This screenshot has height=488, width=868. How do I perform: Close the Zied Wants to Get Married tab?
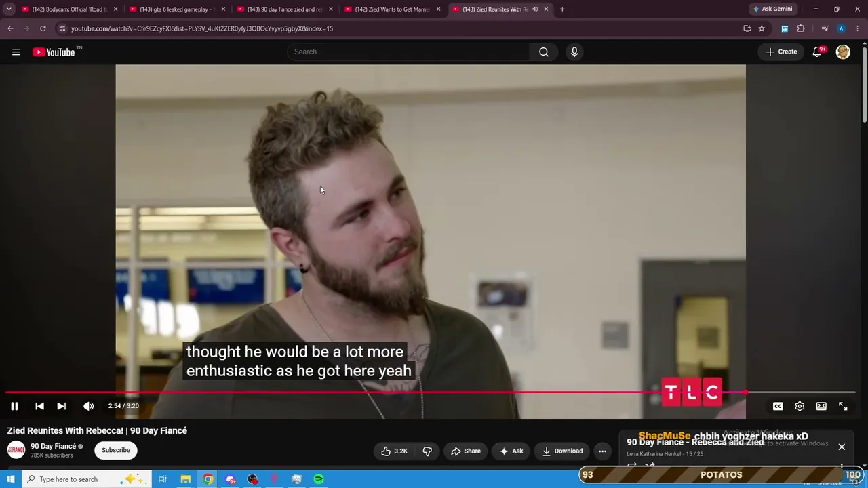(x=438, y=9)
